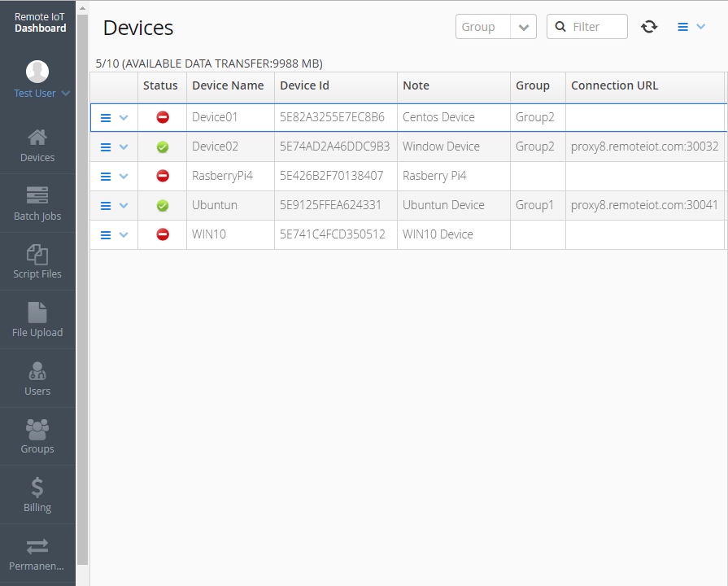Refresh the devices list
Screen dimensions: 728x586
(648, 27)
